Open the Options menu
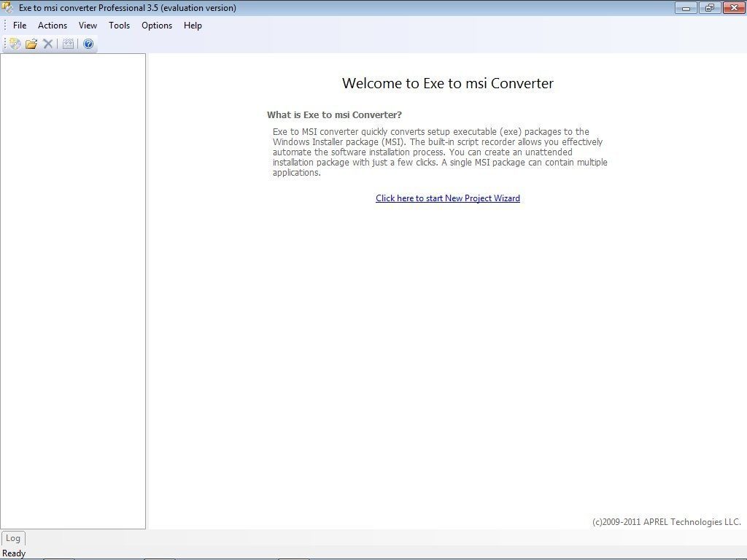 [157, 26]
